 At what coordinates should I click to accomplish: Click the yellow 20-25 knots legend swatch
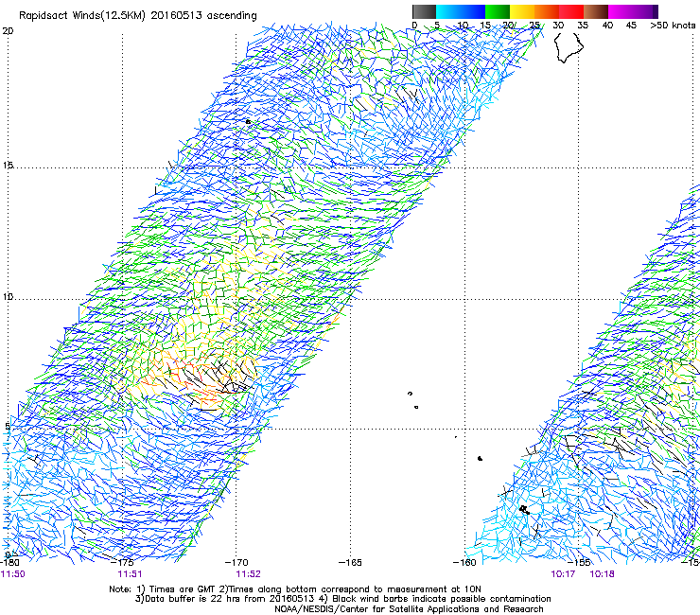click(x=522, y=11)
